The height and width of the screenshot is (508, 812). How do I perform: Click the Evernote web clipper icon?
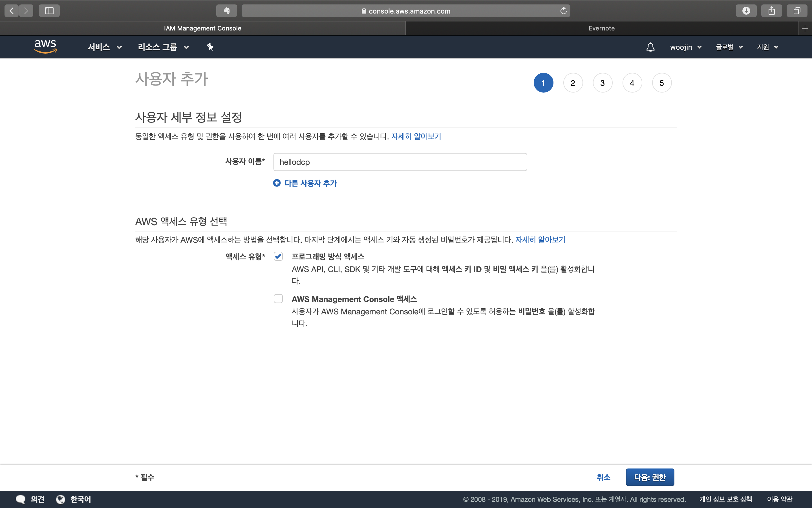pyautogui.click(x=226, y=11)
